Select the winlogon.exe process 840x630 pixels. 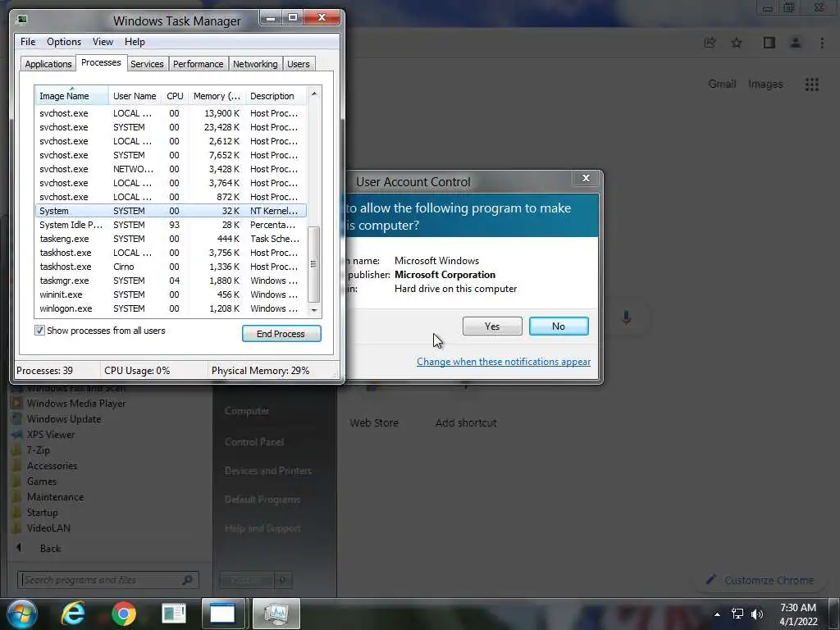171,308
